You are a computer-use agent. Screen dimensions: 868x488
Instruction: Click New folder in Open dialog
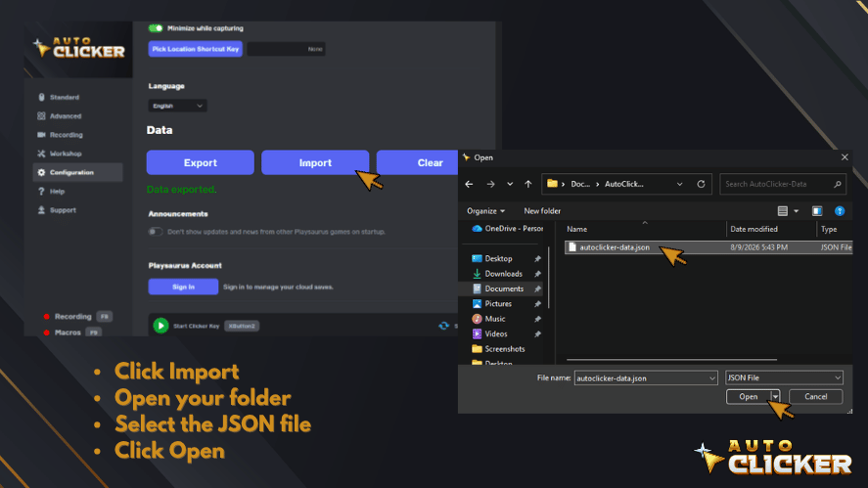point(542,211)
